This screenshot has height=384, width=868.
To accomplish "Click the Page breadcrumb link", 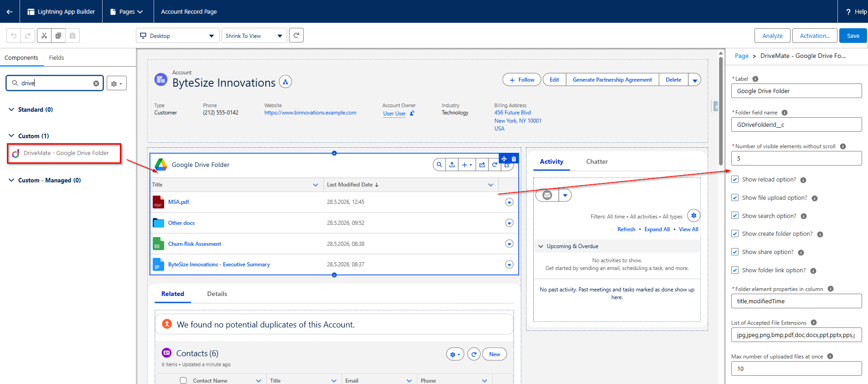I will point(741,56).
